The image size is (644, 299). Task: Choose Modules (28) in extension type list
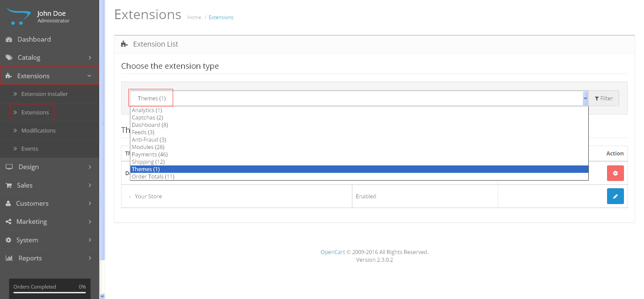coord(148,147)
